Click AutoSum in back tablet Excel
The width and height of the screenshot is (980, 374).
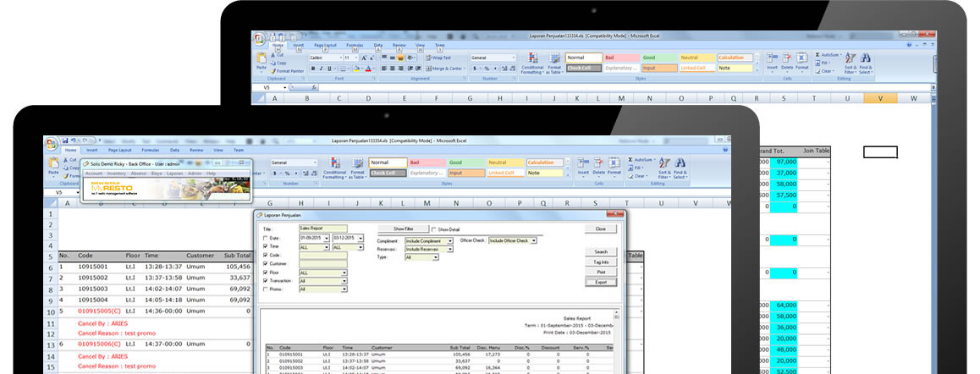click(829, 54)
